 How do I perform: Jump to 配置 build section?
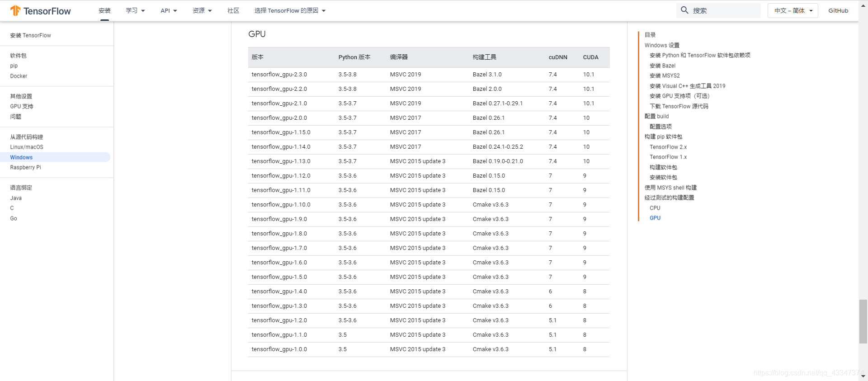point(656,116)
